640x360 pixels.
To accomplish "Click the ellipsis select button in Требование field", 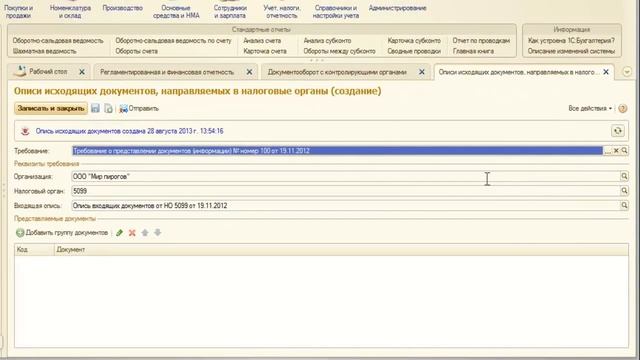I will pos(608,151).
